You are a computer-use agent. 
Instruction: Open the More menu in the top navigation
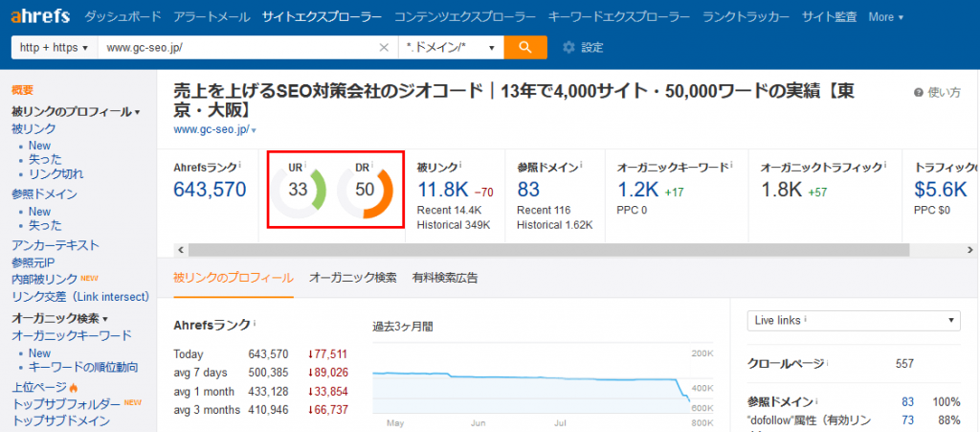click(x=885, y=17)
